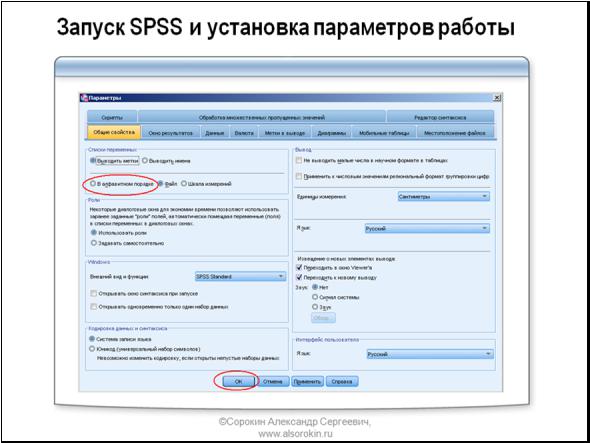Image resolution: width=590 pixels, height=443 pixels.
Task: Click the Параметры dialog title icon
Action: pyautogui.click(x=84, y=98)
